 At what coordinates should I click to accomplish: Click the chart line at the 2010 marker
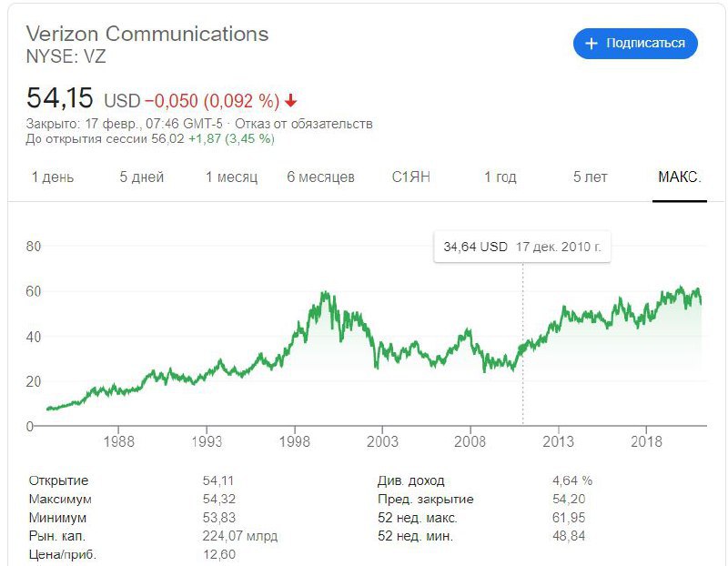tap(522, 348)
